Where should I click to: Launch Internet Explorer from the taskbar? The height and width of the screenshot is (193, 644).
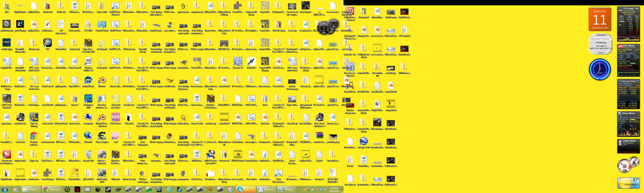[x=169, y=189]
